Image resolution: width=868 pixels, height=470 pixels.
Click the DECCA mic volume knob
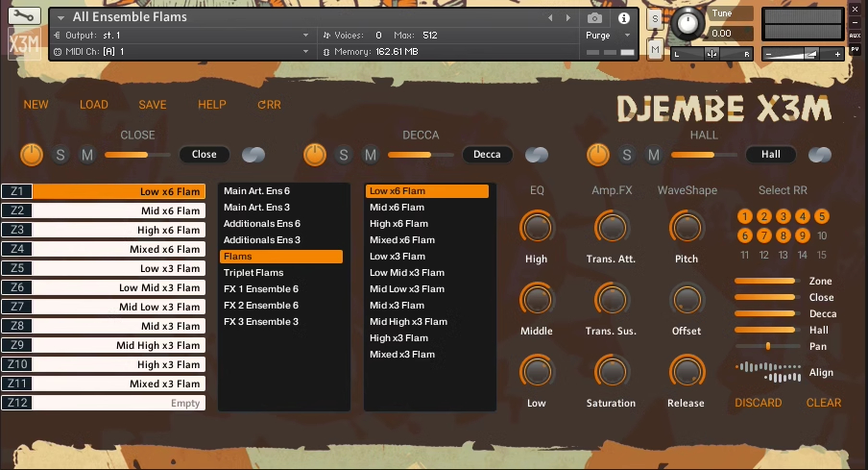pos(315,155)
